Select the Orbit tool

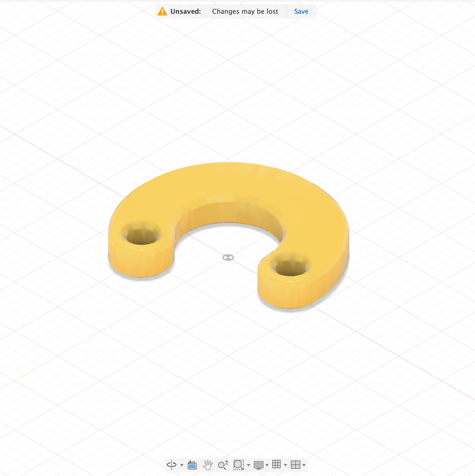point(172,465)
